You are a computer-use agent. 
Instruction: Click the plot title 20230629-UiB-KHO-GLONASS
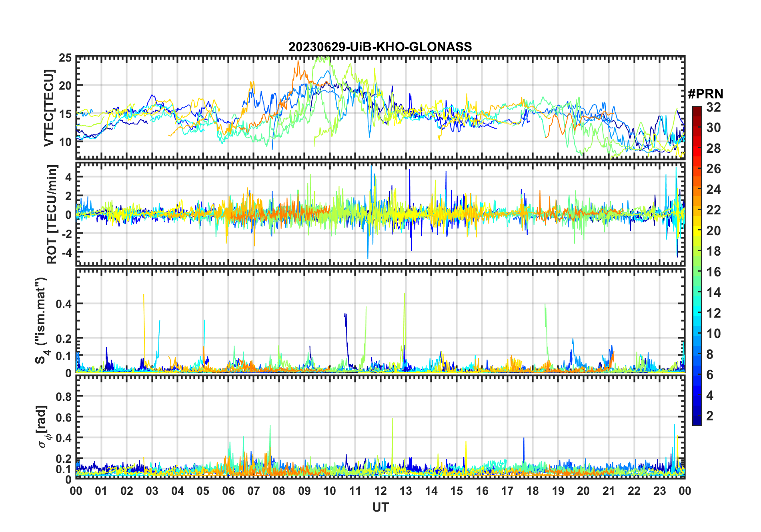click(380, 47)
